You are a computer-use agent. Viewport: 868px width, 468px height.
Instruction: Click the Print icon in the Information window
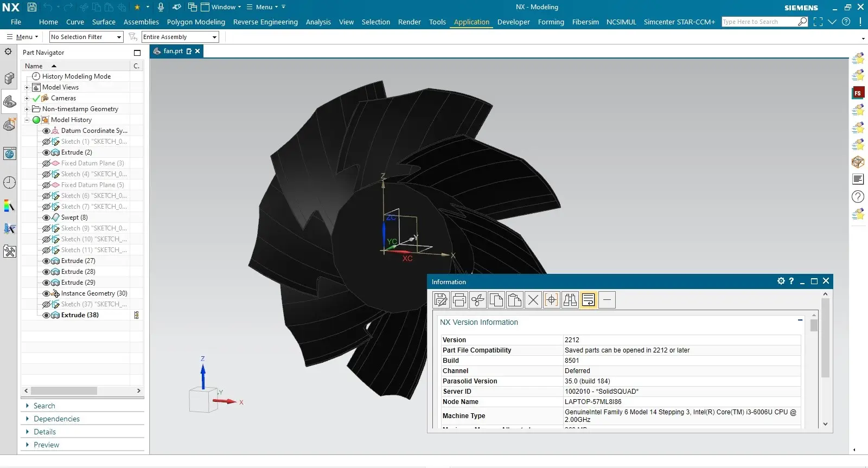459,300
